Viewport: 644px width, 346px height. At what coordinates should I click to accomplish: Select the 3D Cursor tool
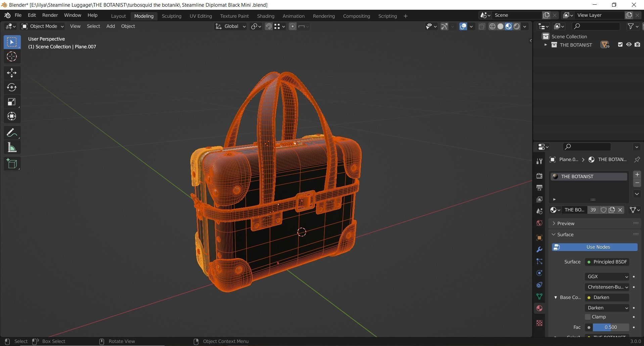12,57
